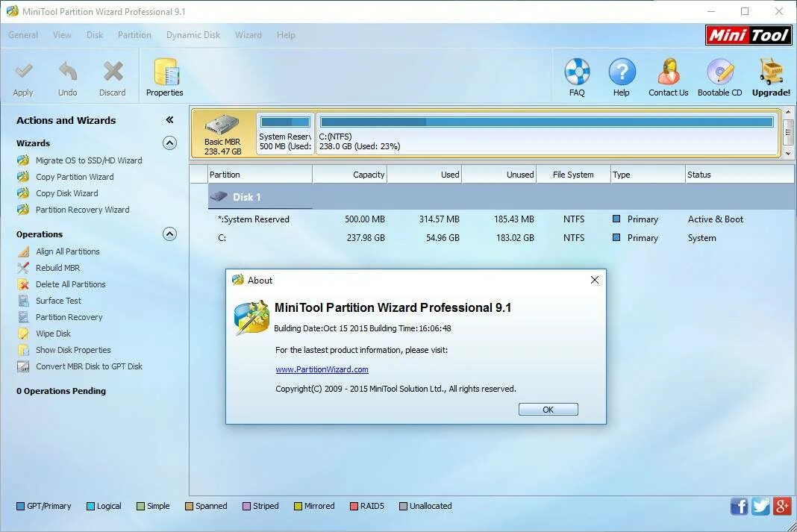This screenshot has height=532, width=797.
Task: Click the GPT/Primary legend swatch
Action: coord(20,506)
